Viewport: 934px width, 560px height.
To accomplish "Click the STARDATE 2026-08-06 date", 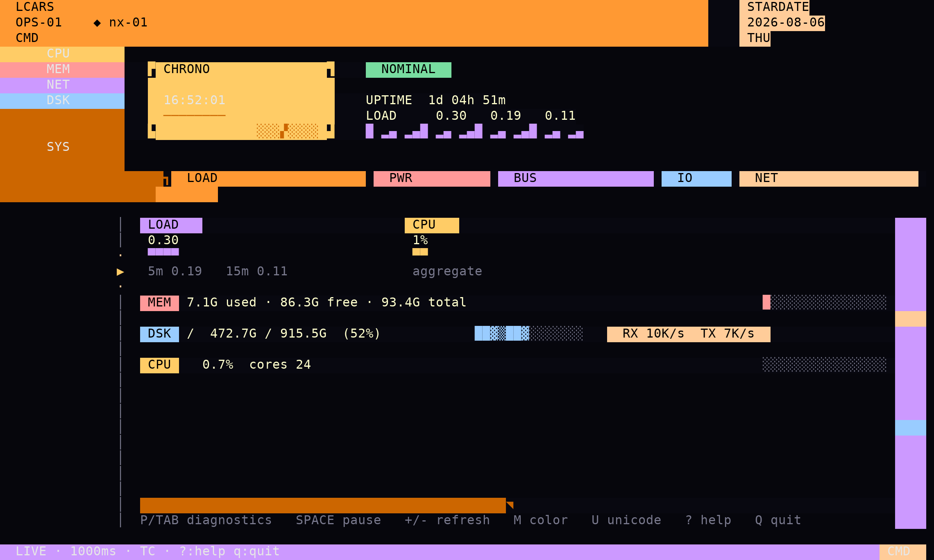I will [x=786, y=23].
